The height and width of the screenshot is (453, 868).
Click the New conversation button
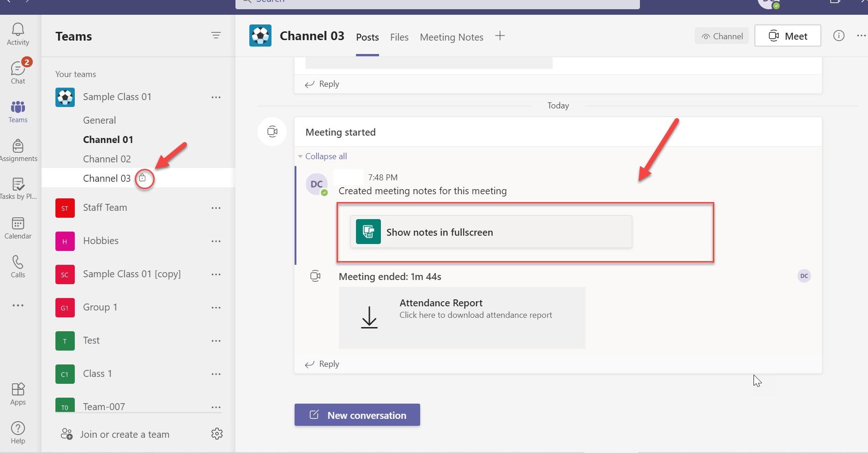[x=357, y=415]
